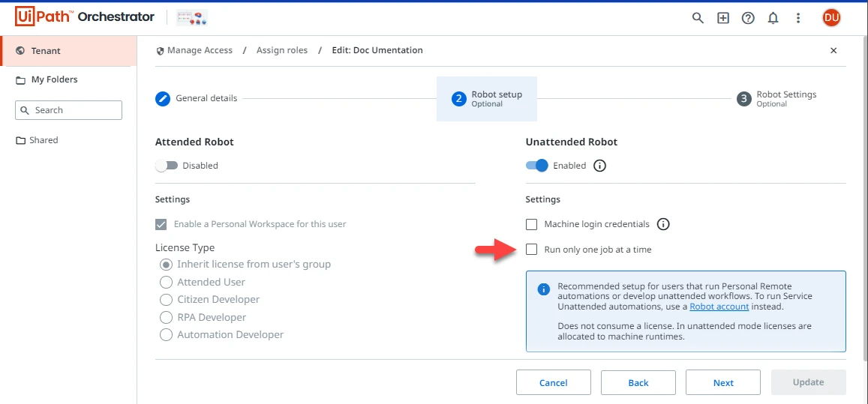Image resolution: width=868 pixels, height=404 pixels.
Task: Select the Robot setup step
Action: (487, 98)
